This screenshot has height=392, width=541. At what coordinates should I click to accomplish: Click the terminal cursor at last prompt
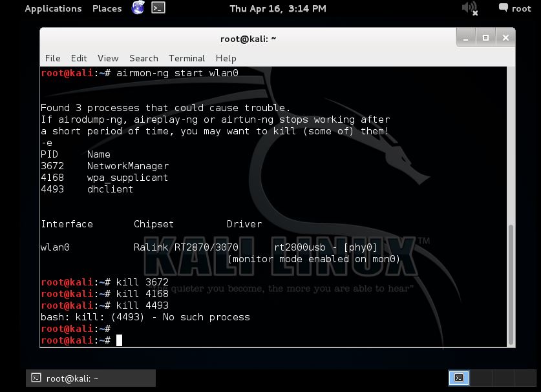(120, 340)
